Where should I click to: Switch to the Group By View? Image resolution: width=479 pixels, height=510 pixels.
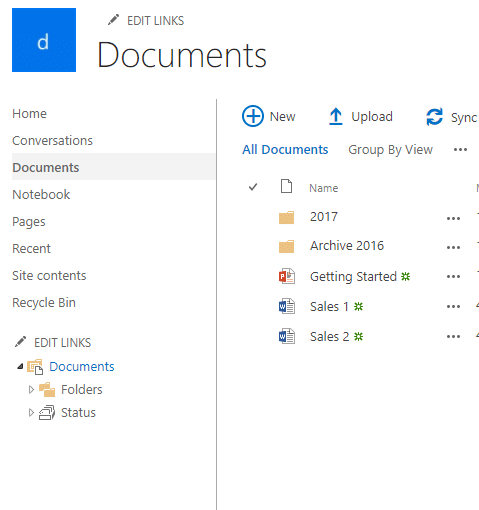point(390,150)
